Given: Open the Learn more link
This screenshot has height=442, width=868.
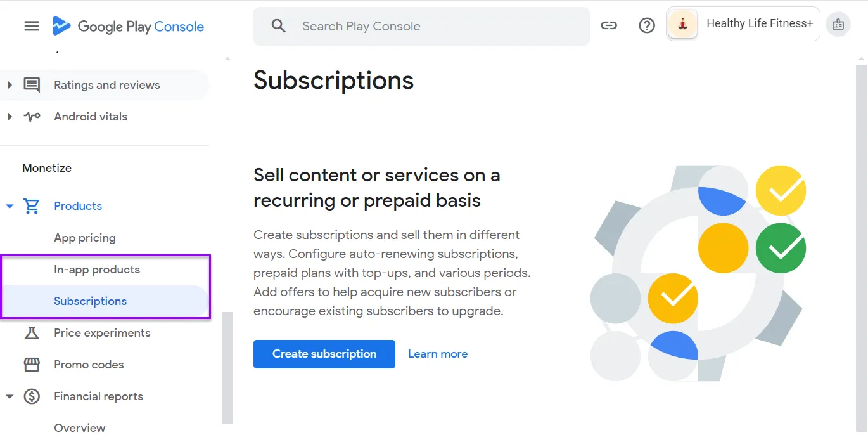Looking at the screenshot, I should [x=438, y=353].
